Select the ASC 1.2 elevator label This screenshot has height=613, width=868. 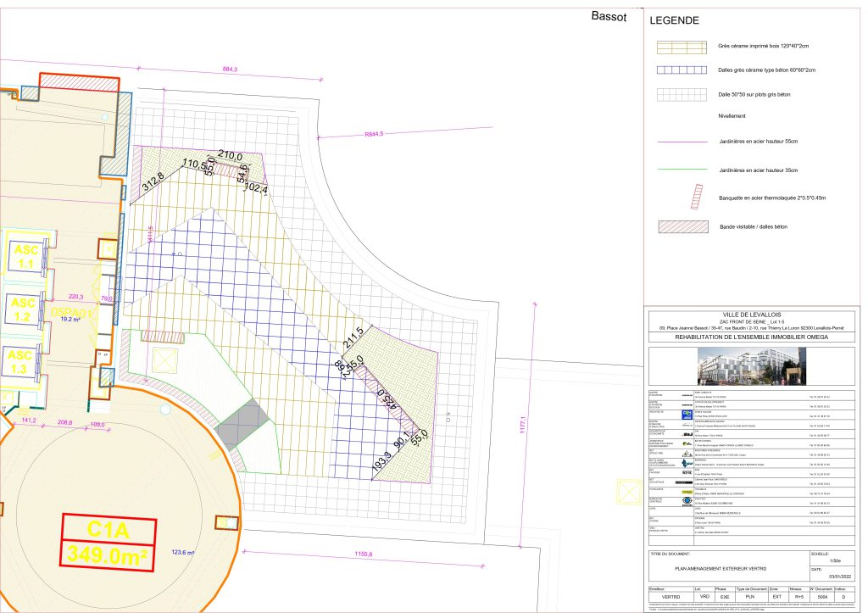[23, 310]
